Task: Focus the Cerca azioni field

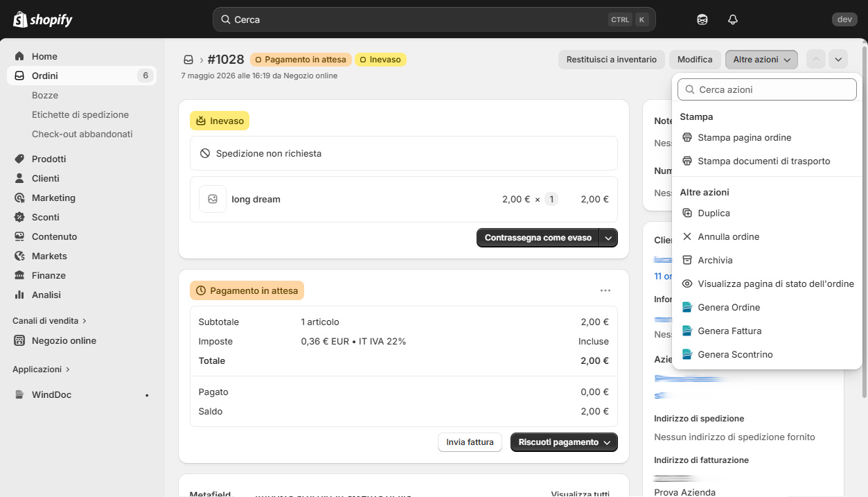Action: (x=767, y=89)
